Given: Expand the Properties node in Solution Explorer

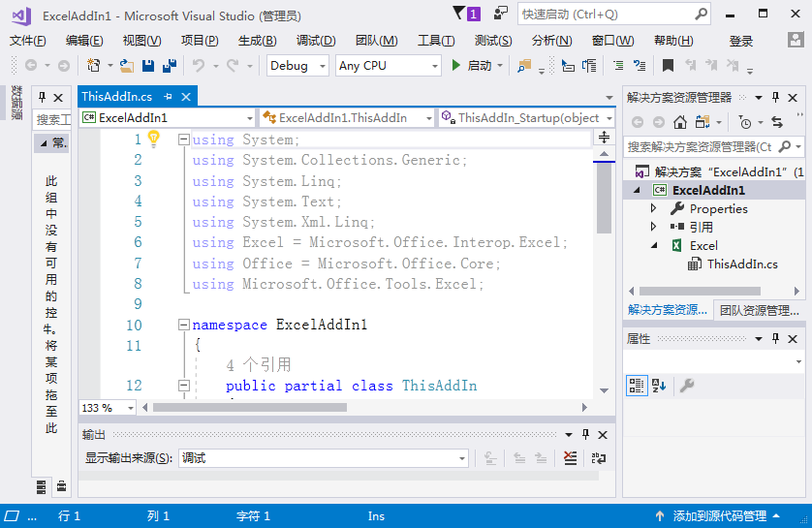Looking at the screenshot, I should click(x=653, y=208).
